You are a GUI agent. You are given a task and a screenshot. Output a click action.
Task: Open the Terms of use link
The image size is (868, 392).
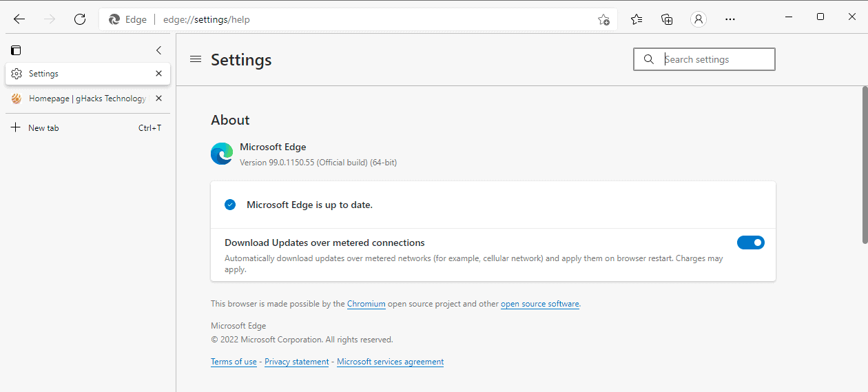(234, 362)
